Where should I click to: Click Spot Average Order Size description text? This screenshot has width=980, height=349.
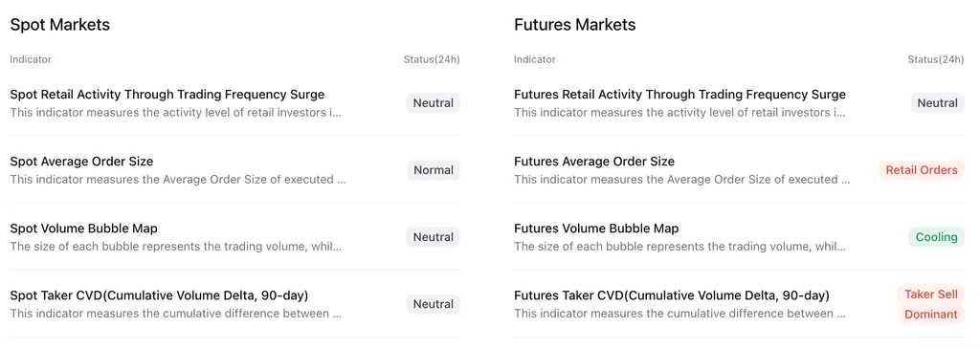coord(177,179)
